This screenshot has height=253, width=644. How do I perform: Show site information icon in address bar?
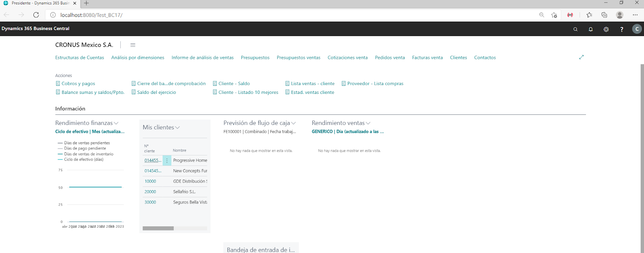[x=53, y=15]
